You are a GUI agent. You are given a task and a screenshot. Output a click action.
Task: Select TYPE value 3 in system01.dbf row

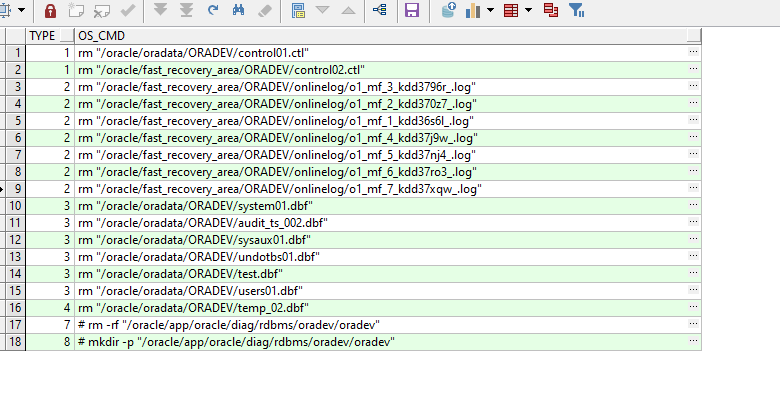(50, 205)
